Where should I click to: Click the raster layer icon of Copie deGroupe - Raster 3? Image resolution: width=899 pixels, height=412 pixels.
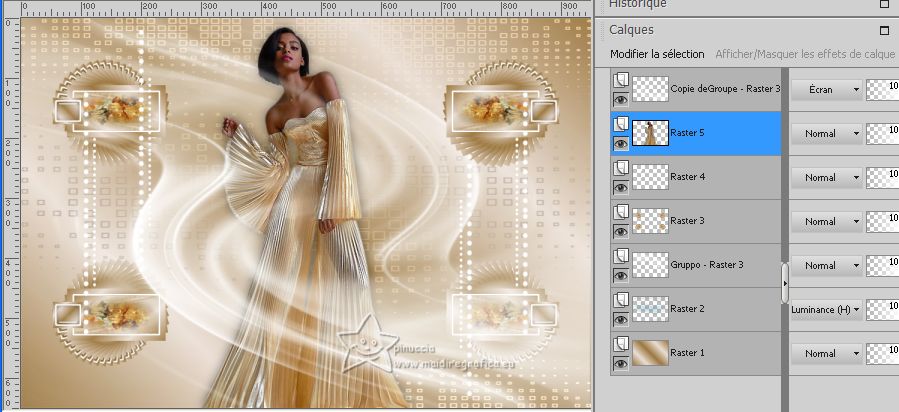(x=621, y=80)
